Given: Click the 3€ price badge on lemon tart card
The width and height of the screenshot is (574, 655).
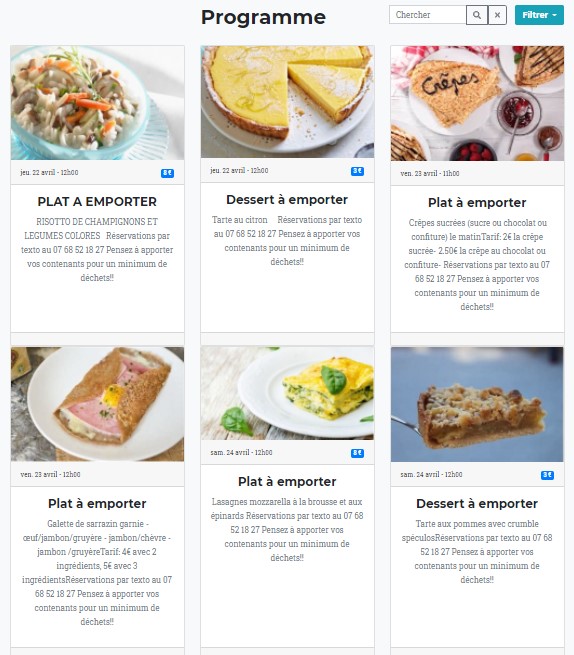Looking at the screenshot, I should tap(358, 171).
